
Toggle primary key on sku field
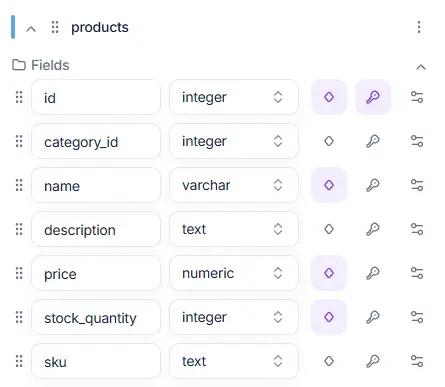tap(373, 361)
